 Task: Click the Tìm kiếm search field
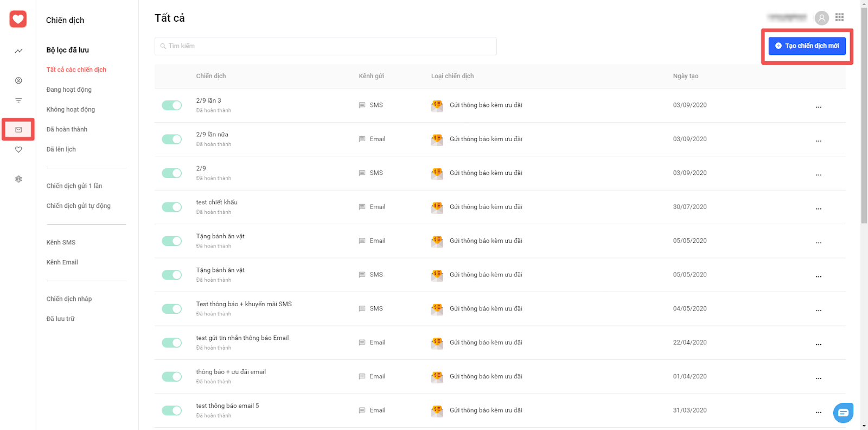pyautogui.click(x=325, y=46)
